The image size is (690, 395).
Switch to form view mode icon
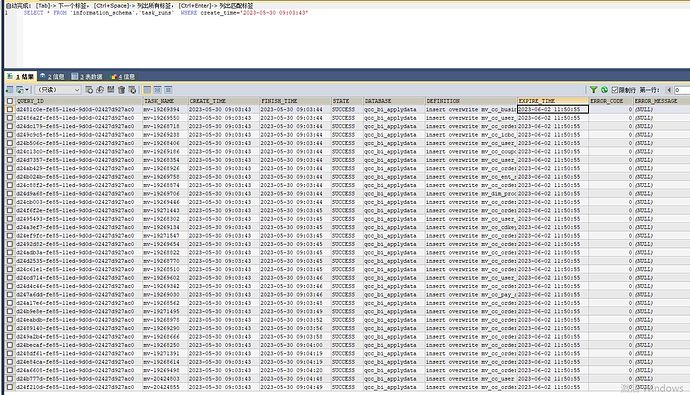(x=158, y=90)
